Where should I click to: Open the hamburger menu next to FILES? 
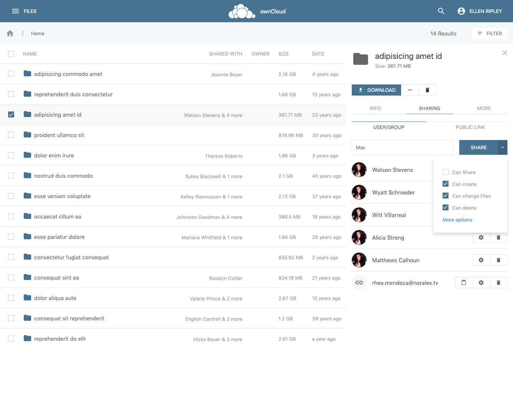pyautogui.click(x=16, y=11)
